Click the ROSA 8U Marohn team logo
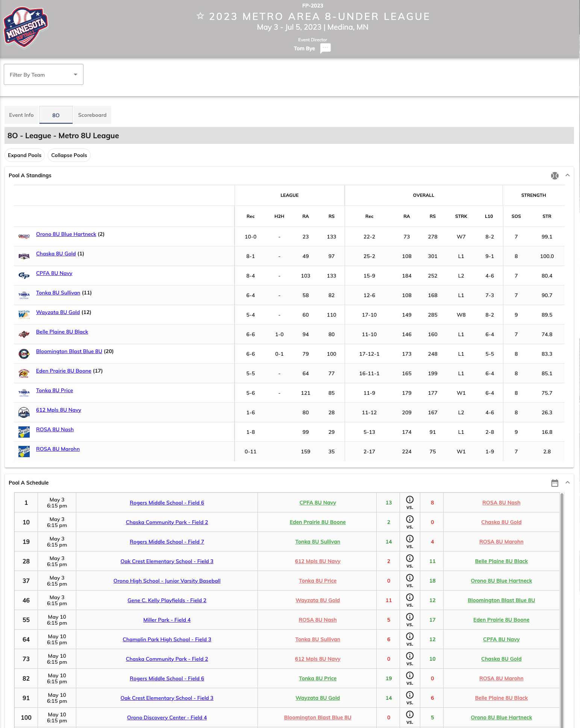 coord(24,451)
